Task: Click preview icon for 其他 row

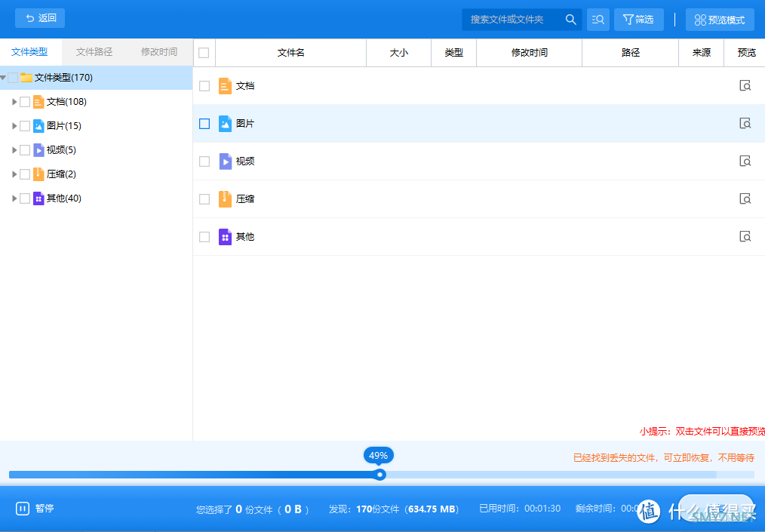Action: (x=745, y=237)
